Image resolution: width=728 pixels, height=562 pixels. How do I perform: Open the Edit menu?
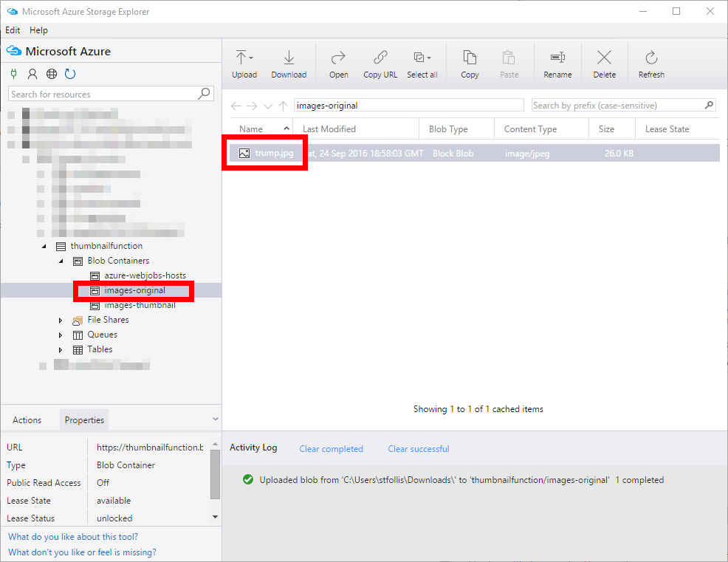pyautogui.click(x=12, y=30)
